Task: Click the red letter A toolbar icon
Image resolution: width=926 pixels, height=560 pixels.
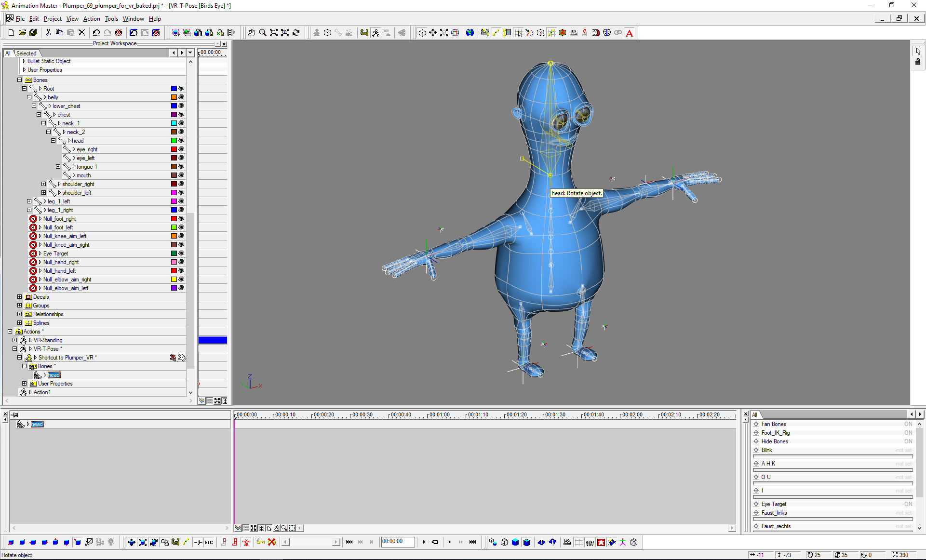Action: click(630, 33)
